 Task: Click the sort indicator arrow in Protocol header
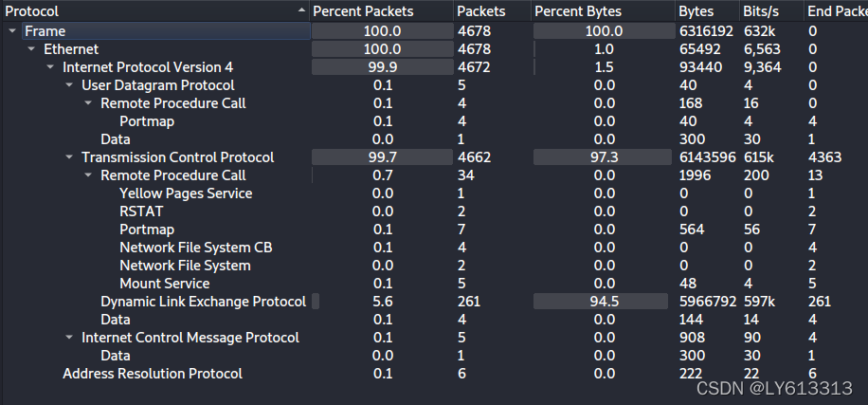pyautogui.click(x=301, y=10)
